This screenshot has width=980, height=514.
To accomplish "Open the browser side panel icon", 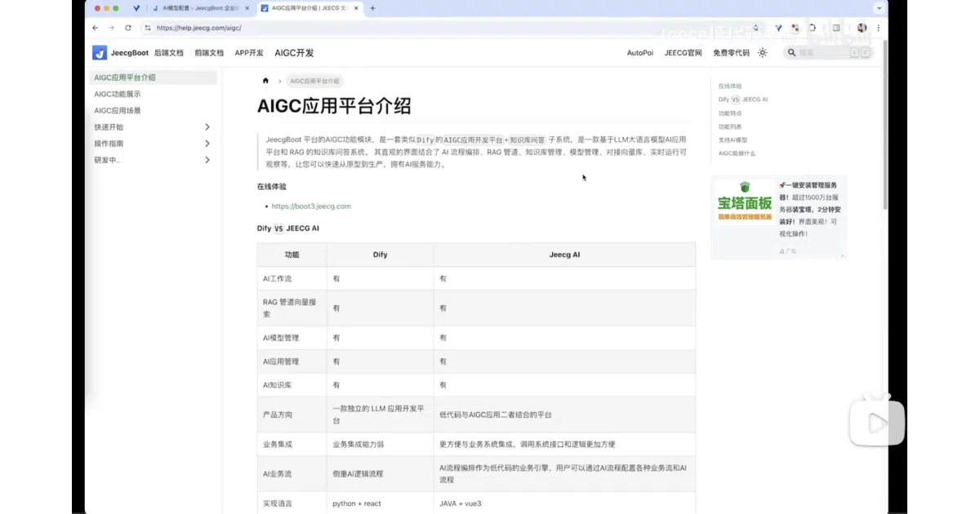I will pos(835,28).
